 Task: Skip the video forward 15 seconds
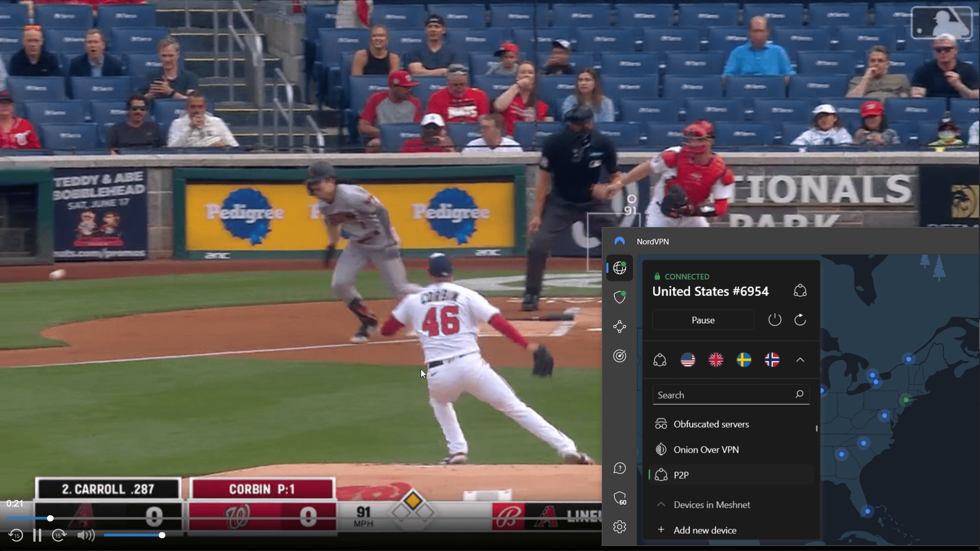point(59,535)
